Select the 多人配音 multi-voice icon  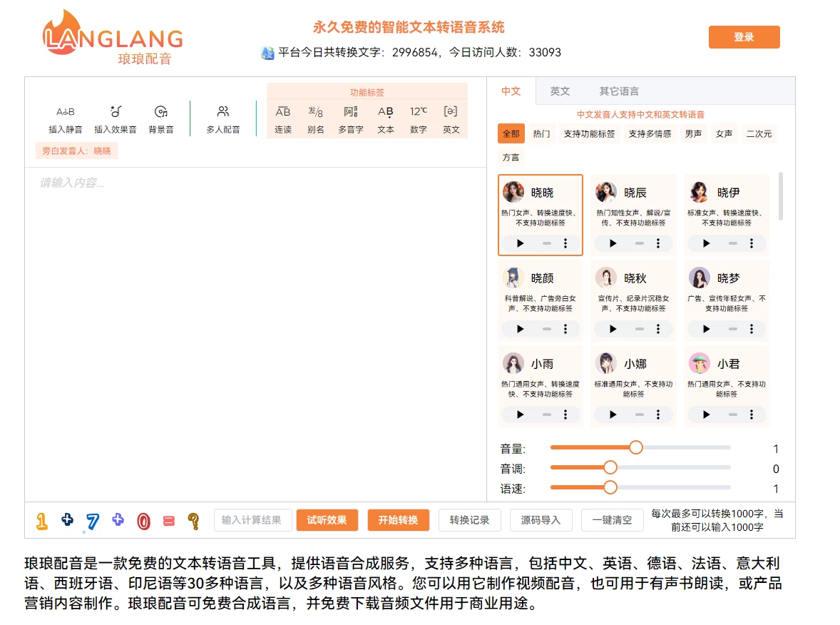coord(223,118)
